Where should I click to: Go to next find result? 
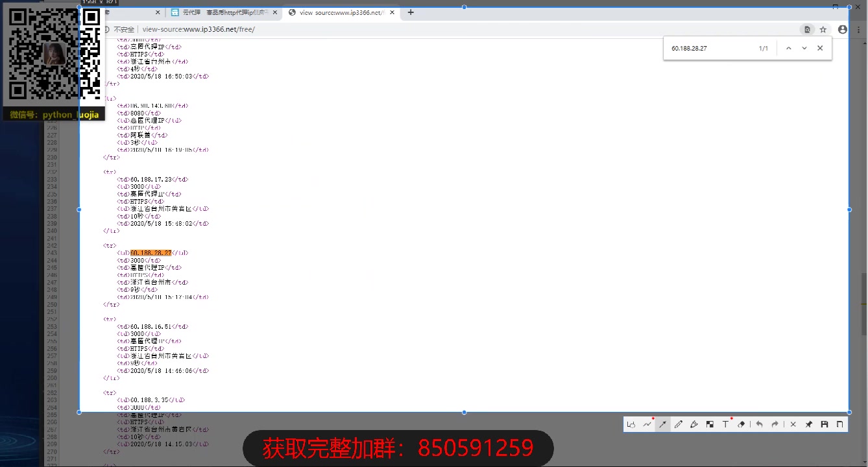coord(804,48)
